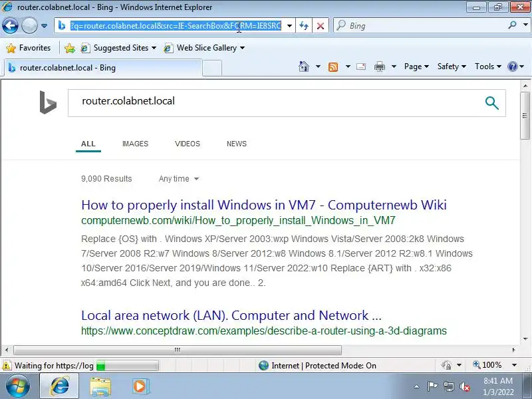Click Add to Favorites Bar star icon
The height and width of the screenshot is (399, 532).
point(70,48)
